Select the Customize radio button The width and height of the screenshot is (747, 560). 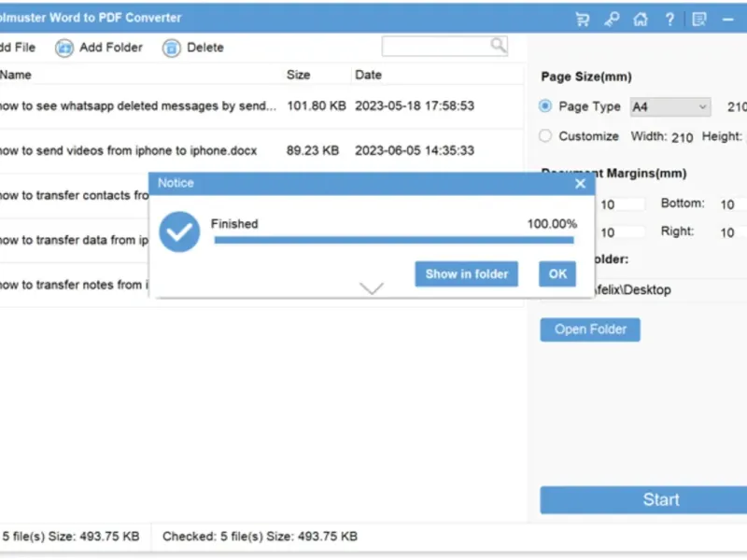[x=545, y=136]
